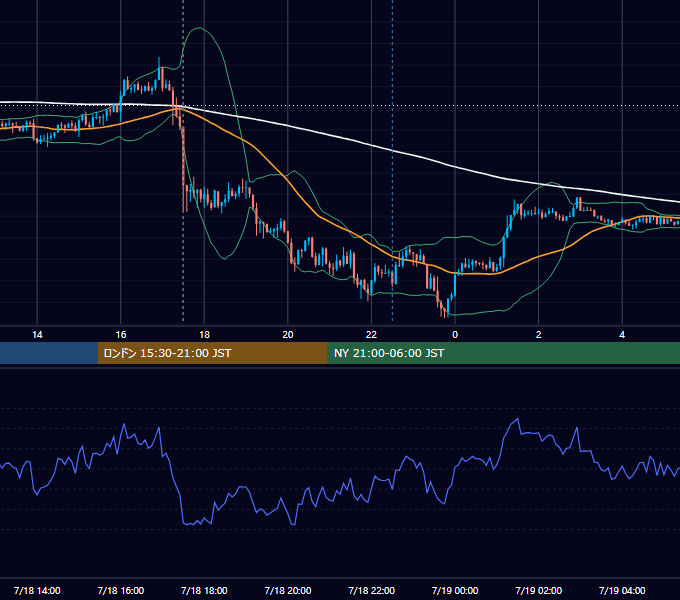Click the 18 hour label on time axis
This screenshot has height=600, width=680.
[x=204, y=335]
